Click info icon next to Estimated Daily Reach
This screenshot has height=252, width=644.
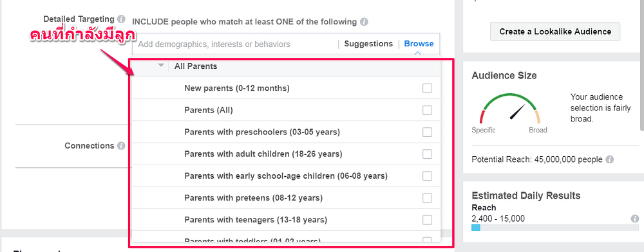[x=635, y=219]
